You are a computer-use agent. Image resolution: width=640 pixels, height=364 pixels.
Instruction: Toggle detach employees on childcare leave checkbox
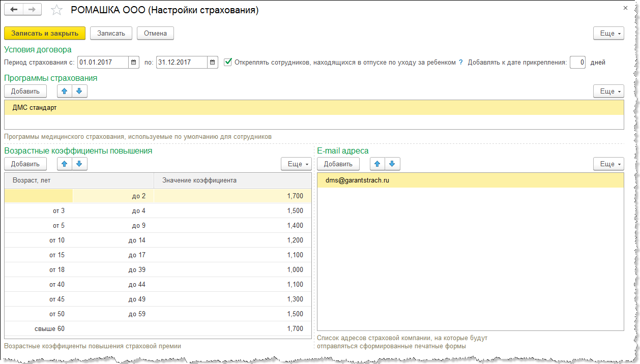click(228, 62)
